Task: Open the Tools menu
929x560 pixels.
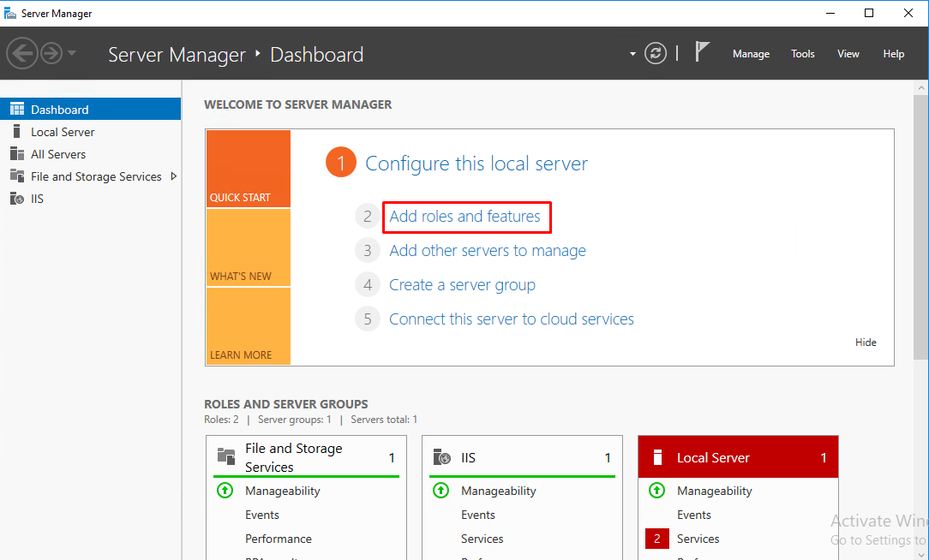Action: click(x=803, y=54)
